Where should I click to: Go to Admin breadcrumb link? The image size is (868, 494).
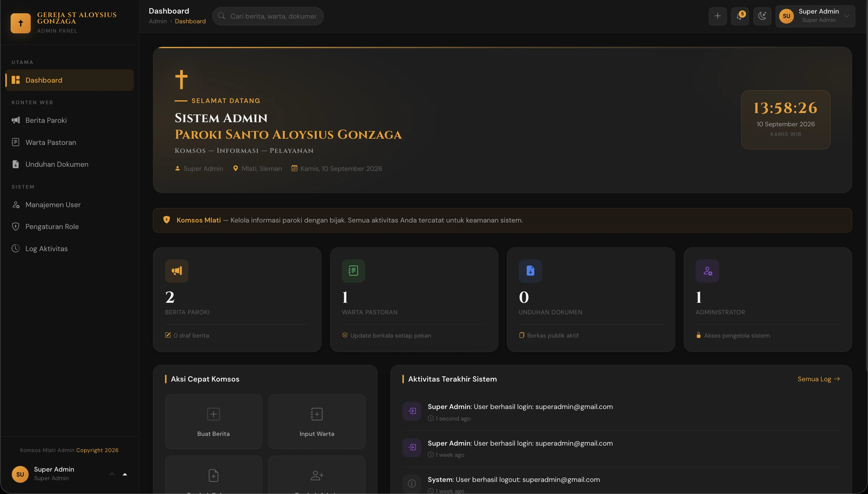[x=158, y=21]
